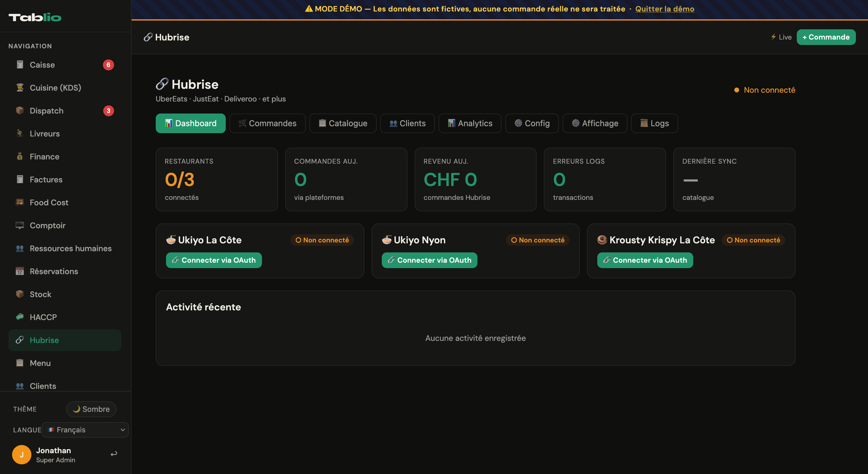Screen dimensions: 868x474
Task: Click the Dernière Sync card
Action: [x=734, y=179]
